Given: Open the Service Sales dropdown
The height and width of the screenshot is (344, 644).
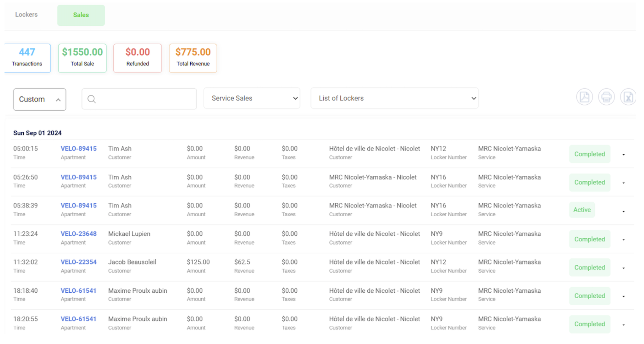Looking at the screenshot, I should click(x=252, y=98).
